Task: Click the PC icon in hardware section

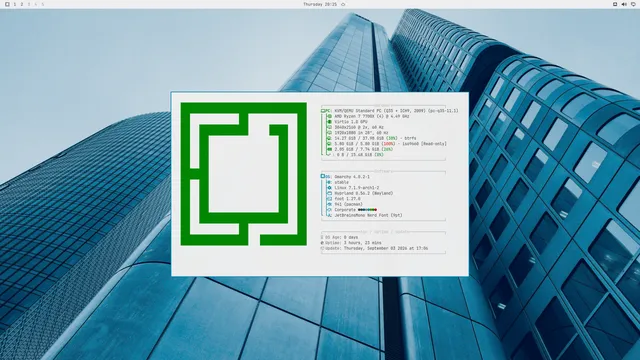Action: 323,111
